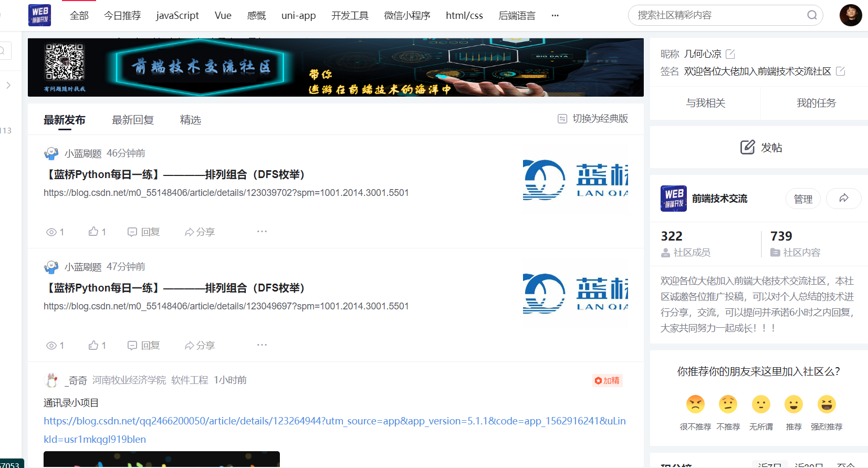Switch to 最新发布 tab
Viewport: 868px width, 468px height.
pos(64,120)
